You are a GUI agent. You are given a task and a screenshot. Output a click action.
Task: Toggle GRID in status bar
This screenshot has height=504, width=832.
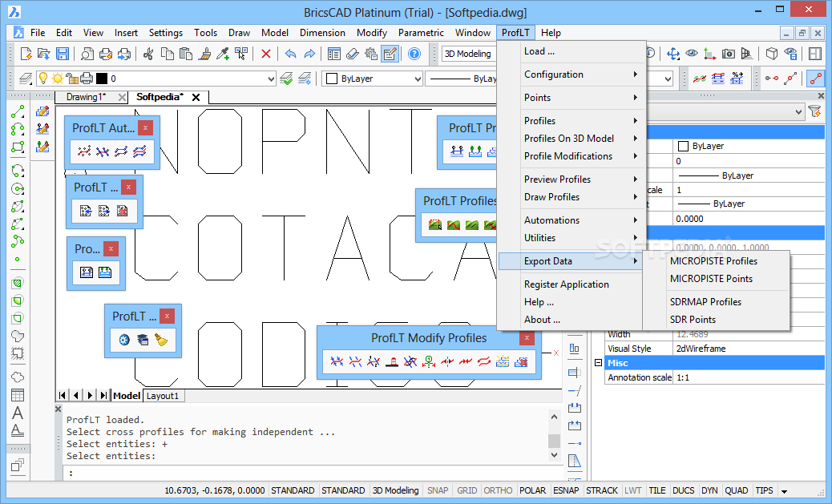(x=467, y=490)
